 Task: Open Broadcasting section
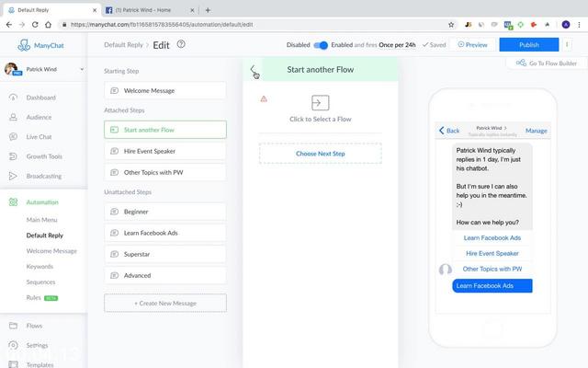click(44, 176)
